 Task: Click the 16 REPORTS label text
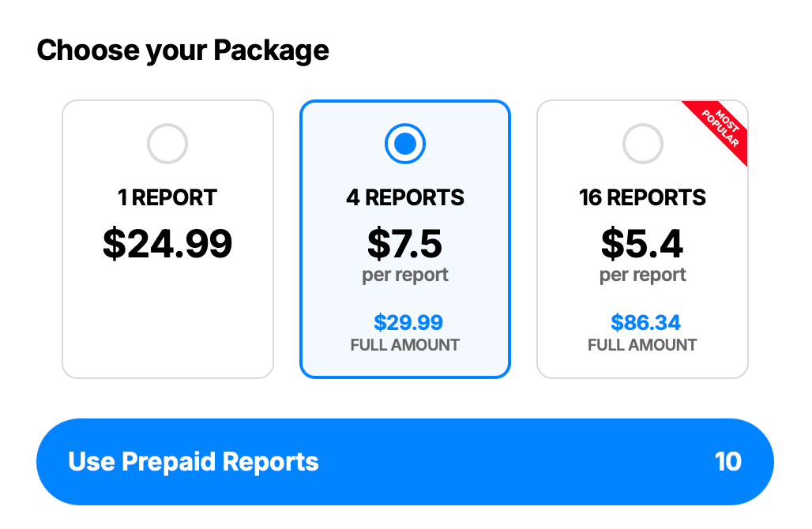pyautogui.click(x=643, y=197)
